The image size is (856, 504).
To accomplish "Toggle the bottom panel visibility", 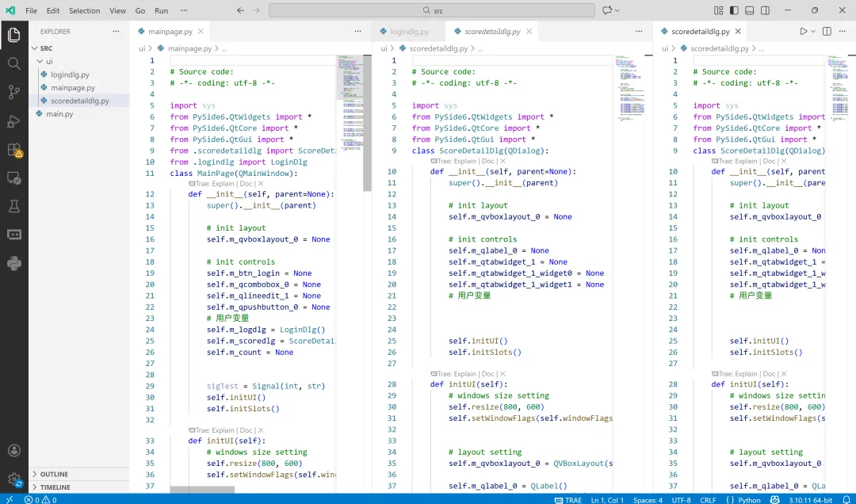I will (750, 10).
